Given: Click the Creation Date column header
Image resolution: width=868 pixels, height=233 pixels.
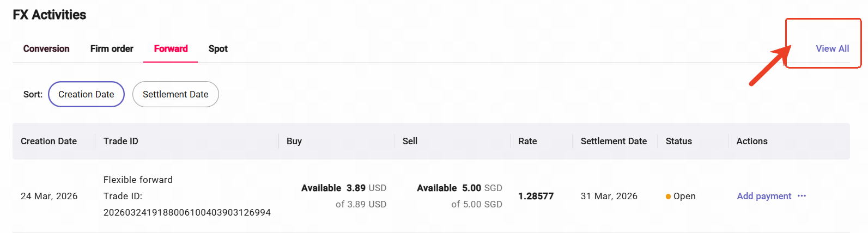Looking at the screenshot, I should [48, 141].
